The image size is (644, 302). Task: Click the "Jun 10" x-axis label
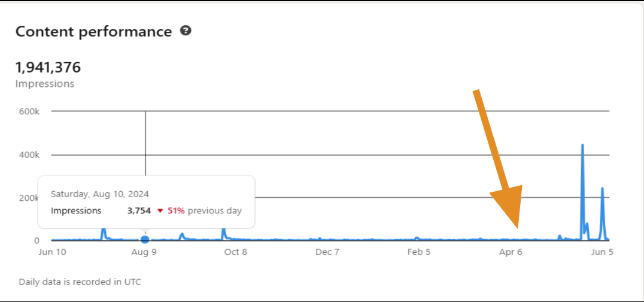tap(52, 252)
